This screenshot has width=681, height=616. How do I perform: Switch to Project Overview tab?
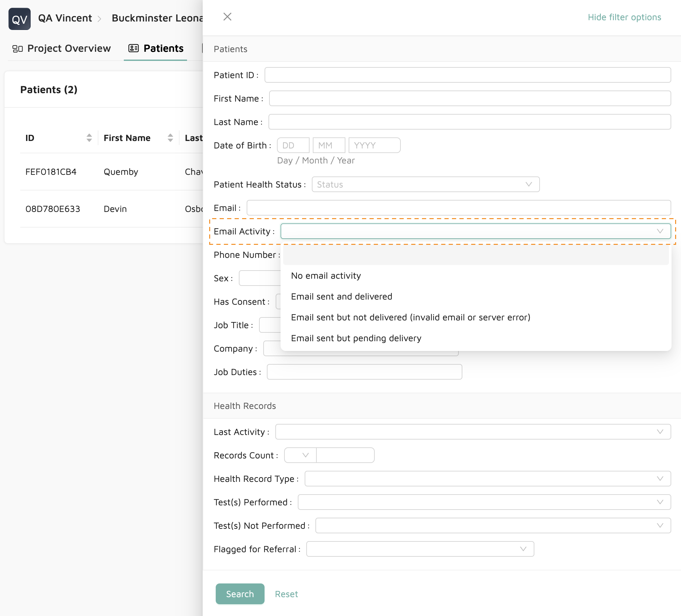point(68,48)
